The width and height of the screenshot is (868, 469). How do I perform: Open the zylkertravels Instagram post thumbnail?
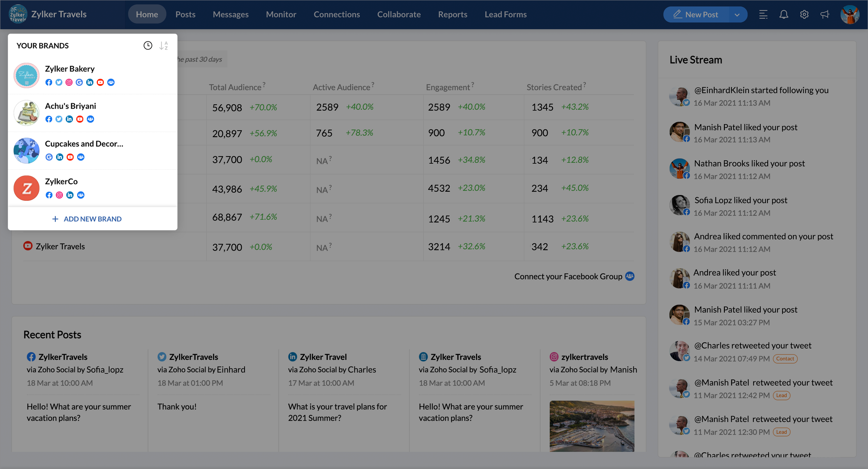coord(591,426)
